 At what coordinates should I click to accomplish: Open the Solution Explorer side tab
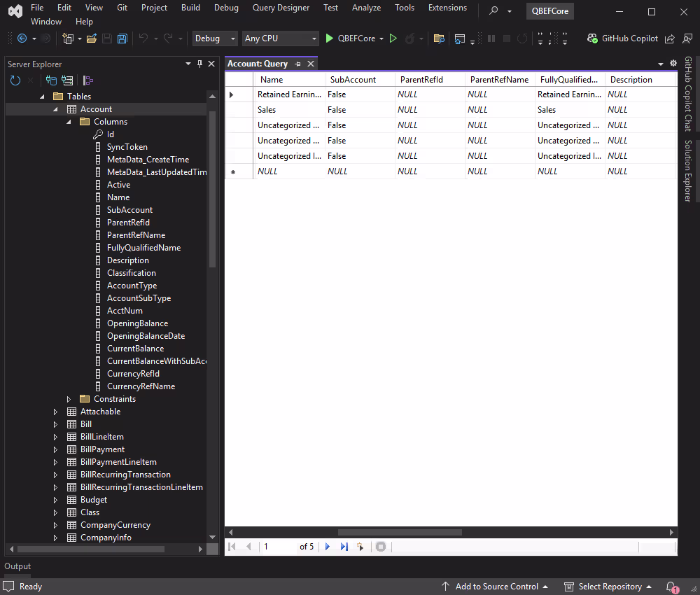click(688, 171)
